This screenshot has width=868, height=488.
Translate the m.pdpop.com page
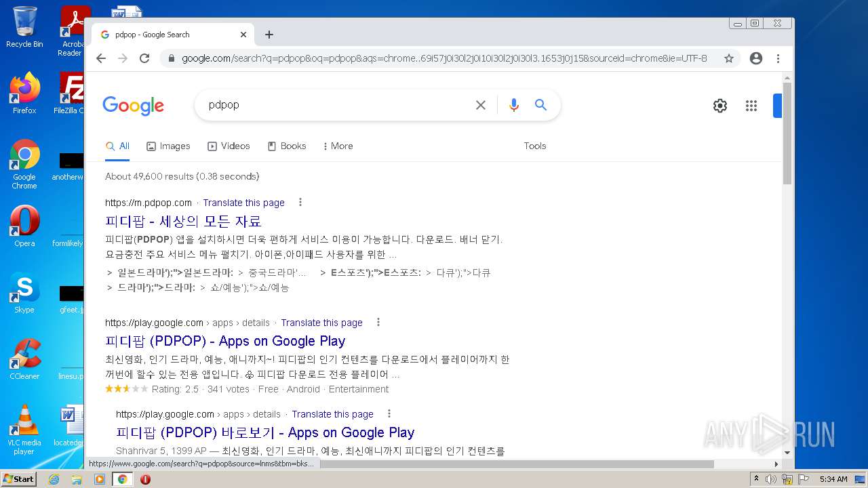click(244, 203)
